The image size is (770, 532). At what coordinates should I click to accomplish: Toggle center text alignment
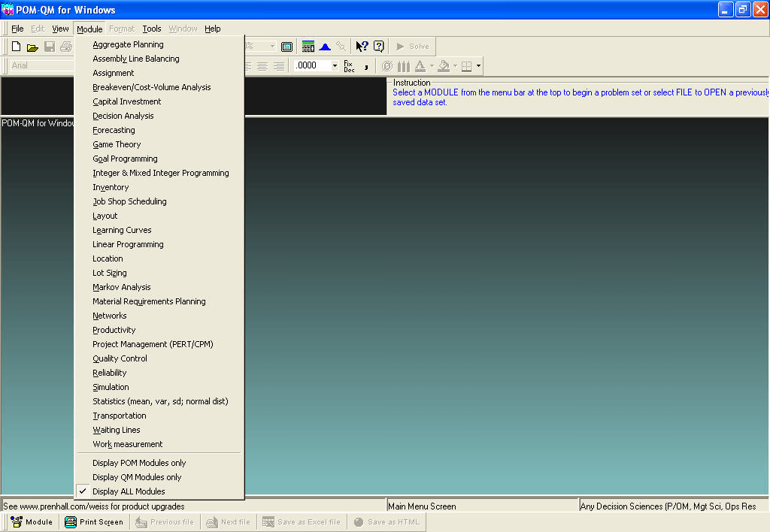[x=262, y=66]
